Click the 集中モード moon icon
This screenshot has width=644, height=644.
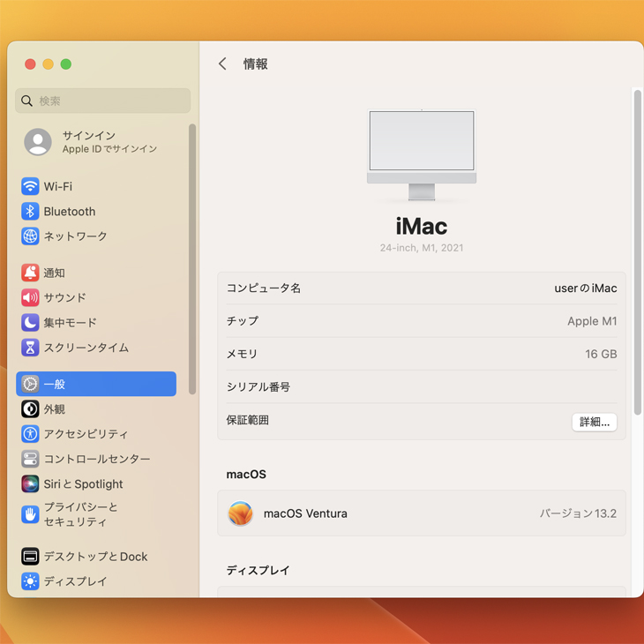tap(30, 322)
